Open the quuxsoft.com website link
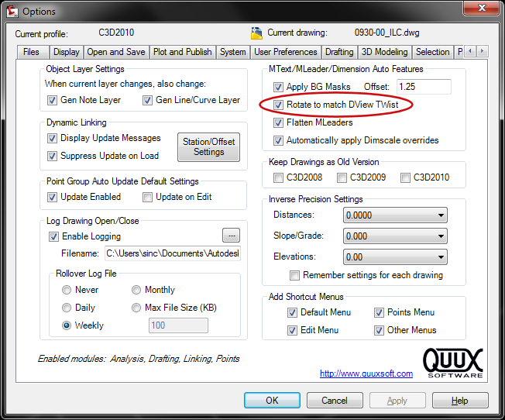The image size is (505, 420). (x=366, y=374)
